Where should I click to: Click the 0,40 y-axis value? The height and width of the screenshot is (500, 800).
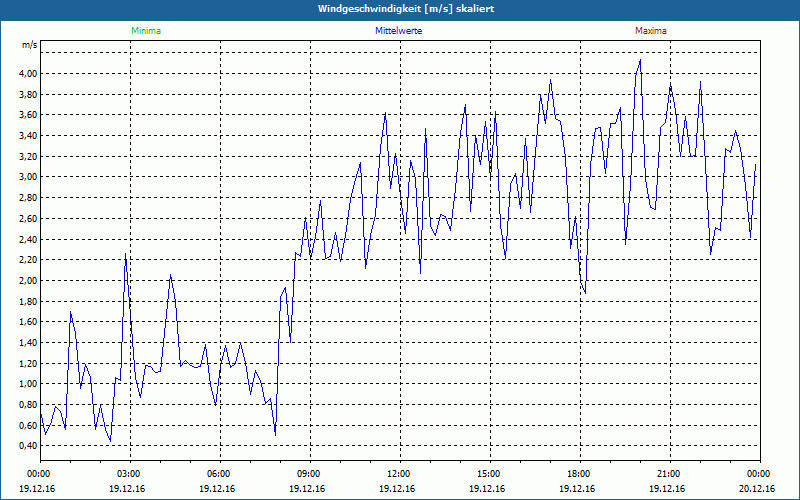click(29, 446)
